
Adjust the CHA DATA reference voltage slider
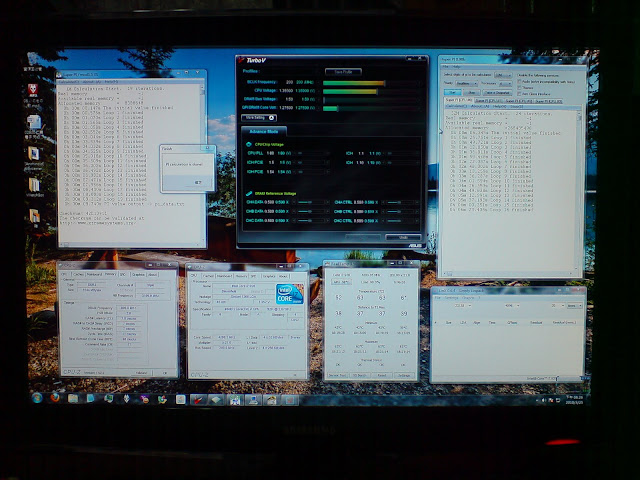313,202
